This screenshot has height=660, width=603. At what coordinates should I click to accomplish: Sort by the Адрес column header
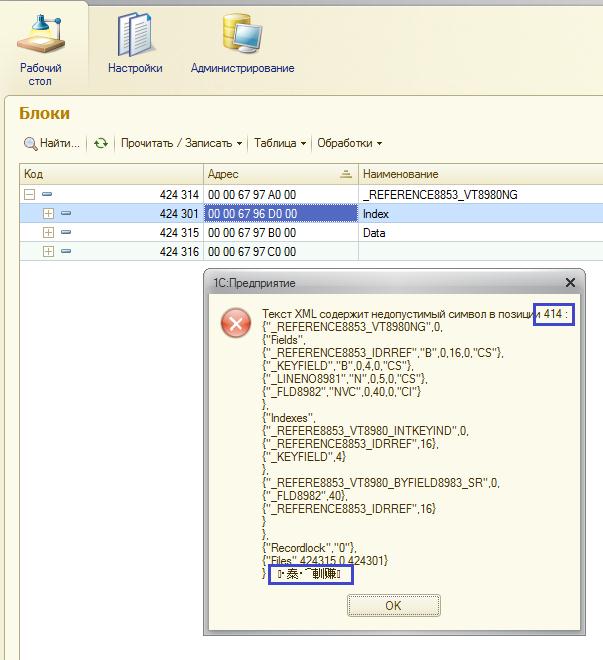pos(279,174)
